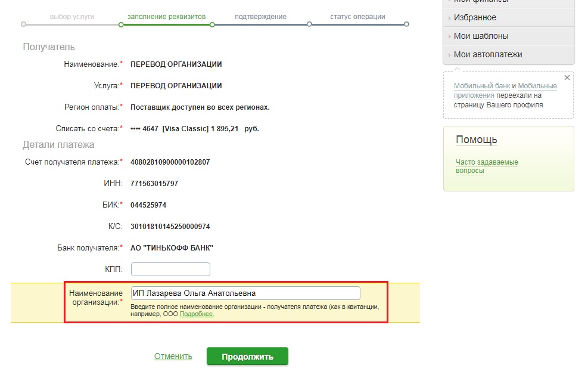Click the ИНН value 771563015797
This screenshot has width=588, height=368.
pos(154,184)
